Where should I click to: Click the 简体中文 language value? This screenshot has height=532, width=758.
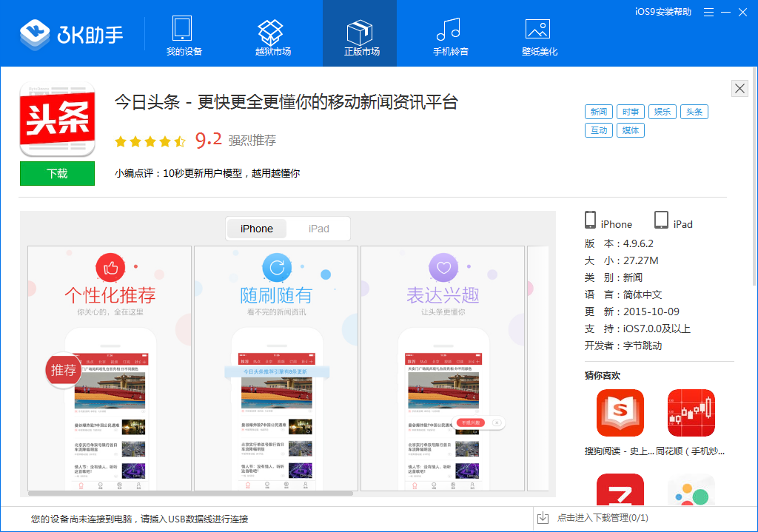tap(643, 294)
